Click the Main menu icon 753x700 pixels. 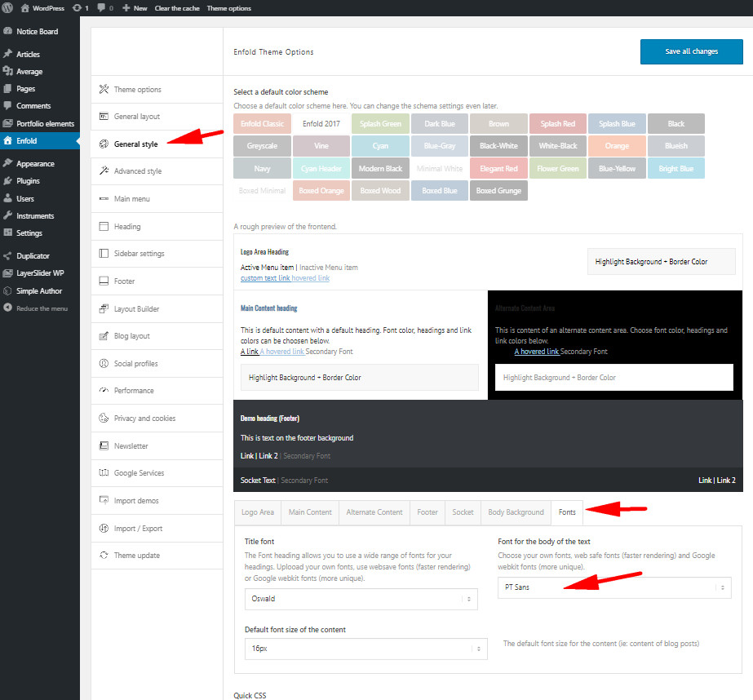[104, 199]
